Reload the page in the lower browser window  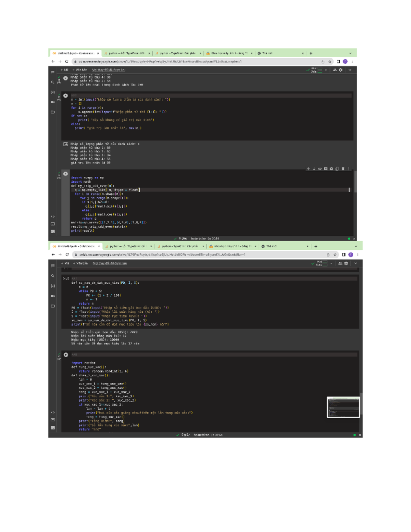point(67,255)
